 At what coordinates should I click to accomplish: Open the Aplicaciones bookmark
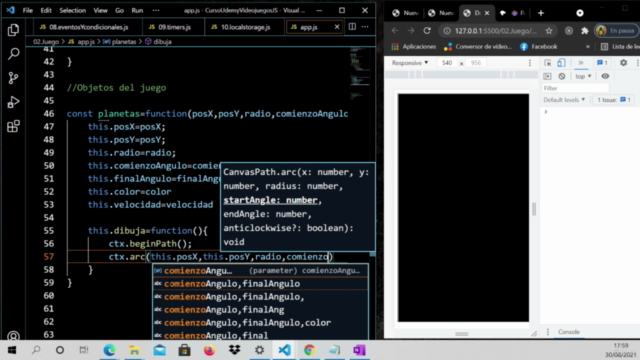tap(414, 47)
